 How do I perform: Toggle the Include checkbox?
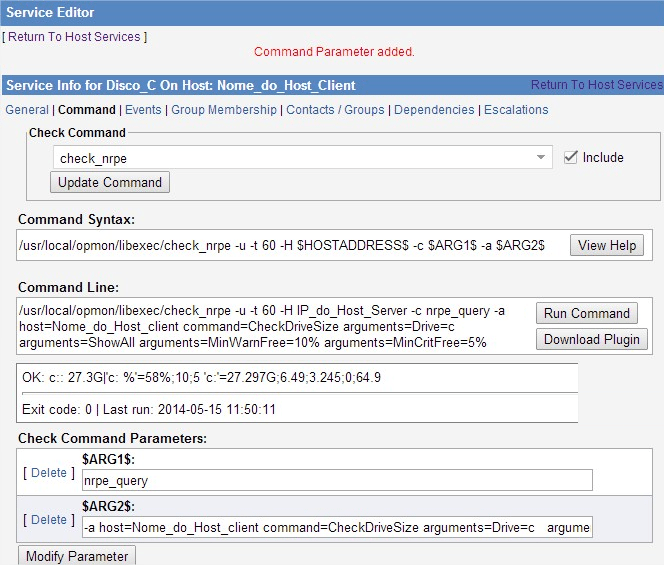point(571,157)
